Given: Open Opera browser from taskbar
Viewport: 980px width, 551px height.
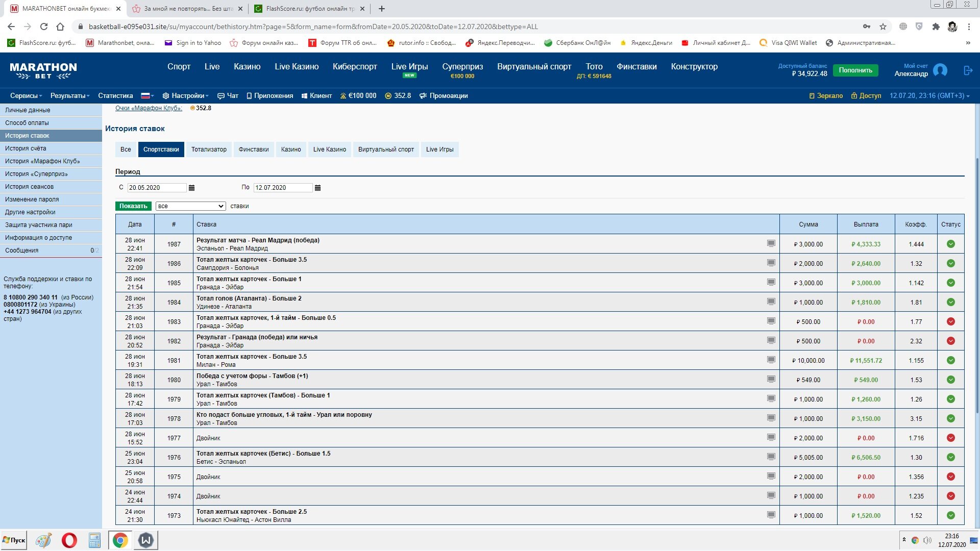Looking at the screenshot, I should 69,540.
